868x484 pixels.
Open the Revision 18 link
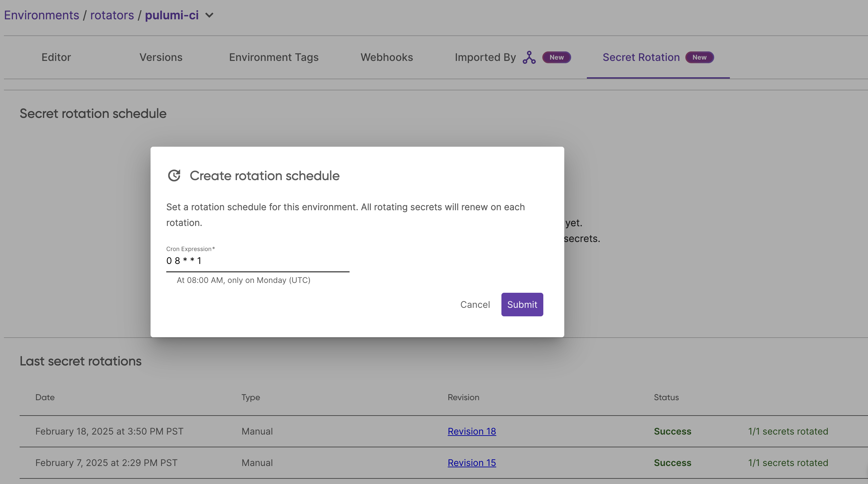coord(472,431)
